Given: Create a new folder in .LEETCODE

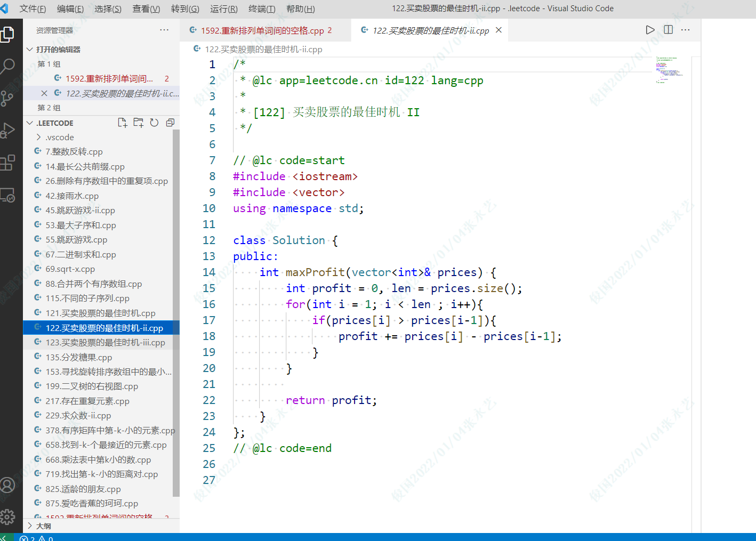Looking at the screenshot, I should point(138,123).
